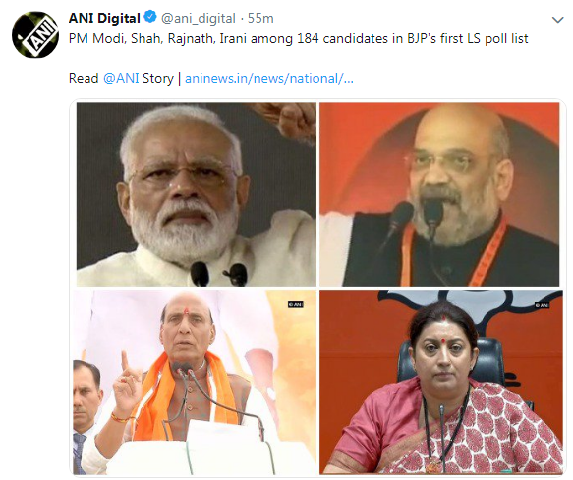Click the word "Story" in the tweet
The width and height of the screenshot is (573, 480).
158,79
